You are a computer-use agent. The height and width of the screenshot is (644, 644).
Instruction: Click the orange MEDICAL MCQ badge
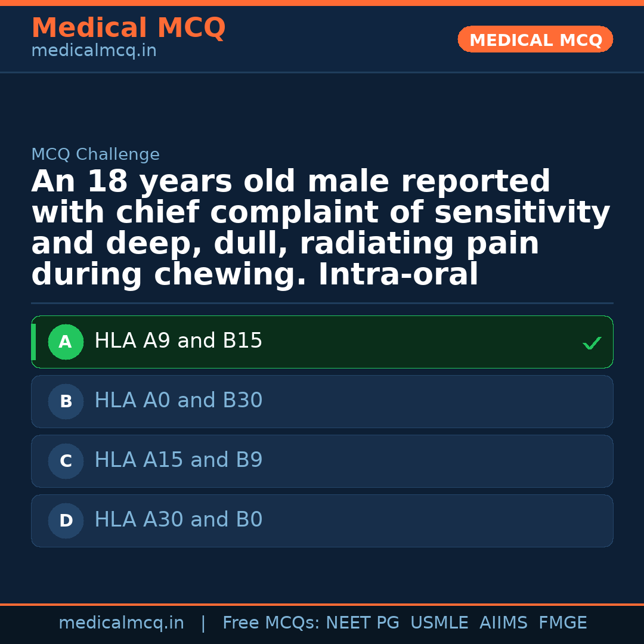click(x=535, y=39)
